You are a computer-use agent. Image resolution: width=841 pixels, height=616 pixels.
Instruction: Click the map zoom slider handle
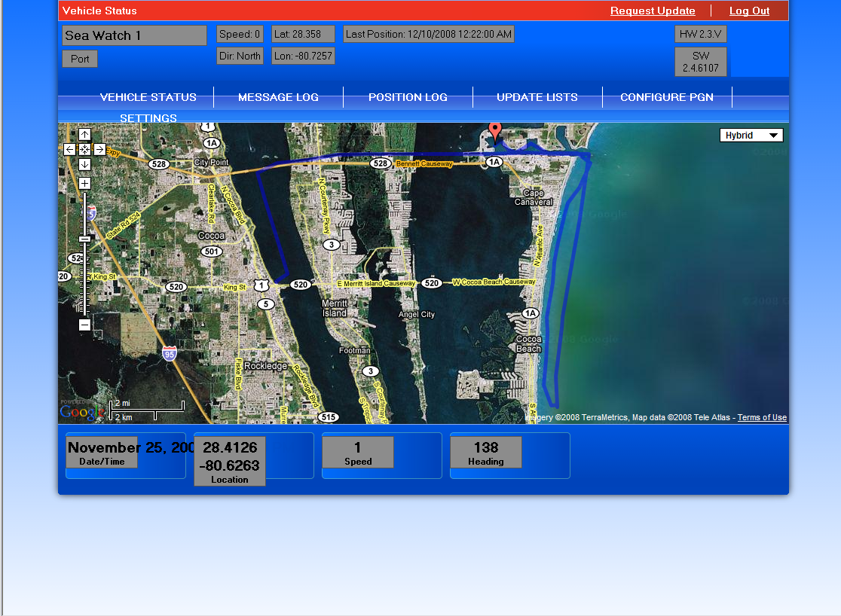84,239
